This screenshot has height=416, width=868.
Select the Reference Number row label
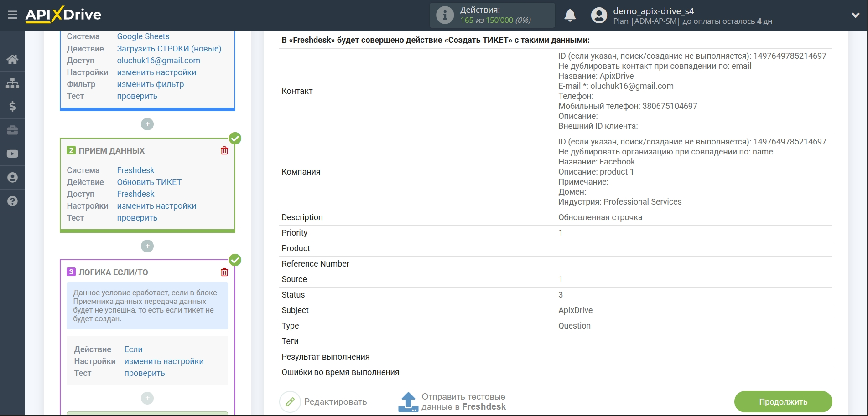click(x=315, y=264)
